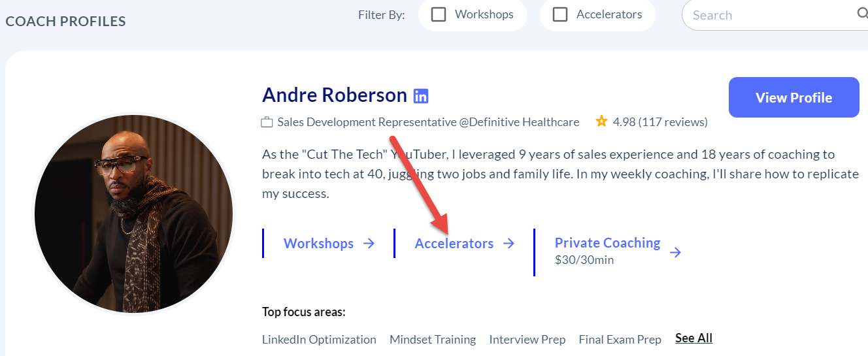Viewport: 868px width, 356px height.
Task: Click the search magnifier icon
Action: 862,14
